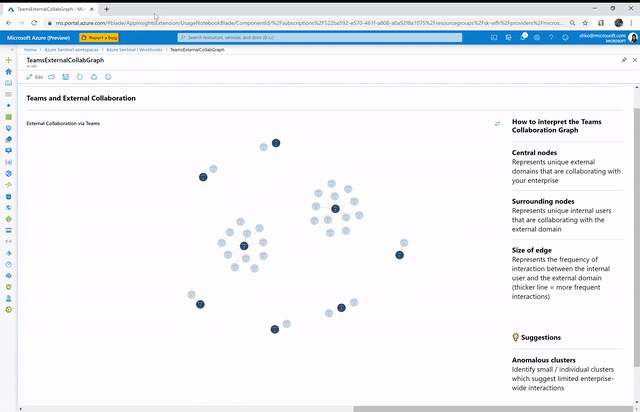640x412 pixels.
Task: Open the account menu for shko@microsoft.com
Action: pyautogui.click(x=607, y=38)
